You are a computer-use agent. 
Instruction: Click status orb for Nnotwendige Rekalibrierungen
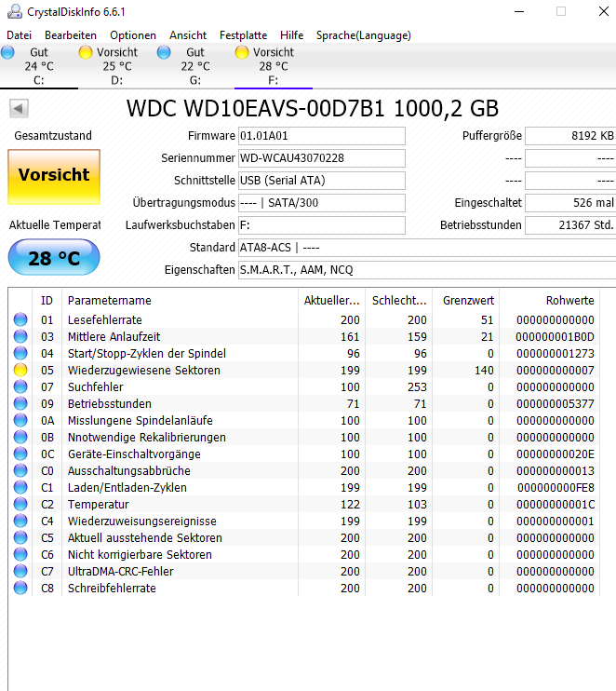pos(20,437)
